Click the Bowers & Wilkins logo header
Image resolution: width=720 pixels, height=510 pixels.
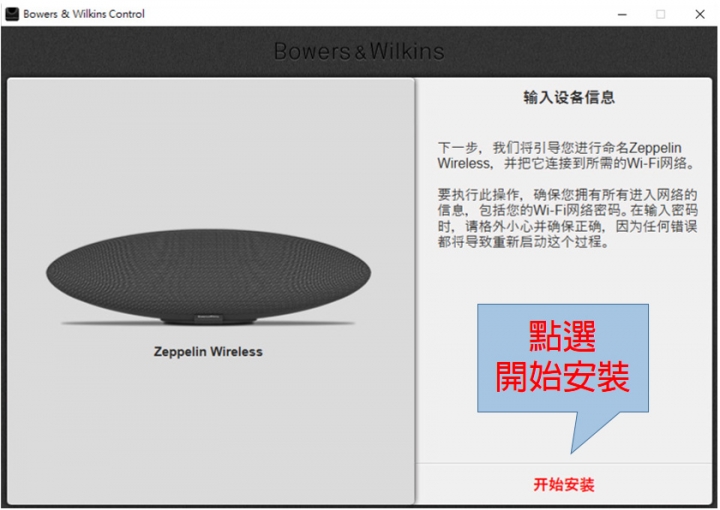pos(359,51)
